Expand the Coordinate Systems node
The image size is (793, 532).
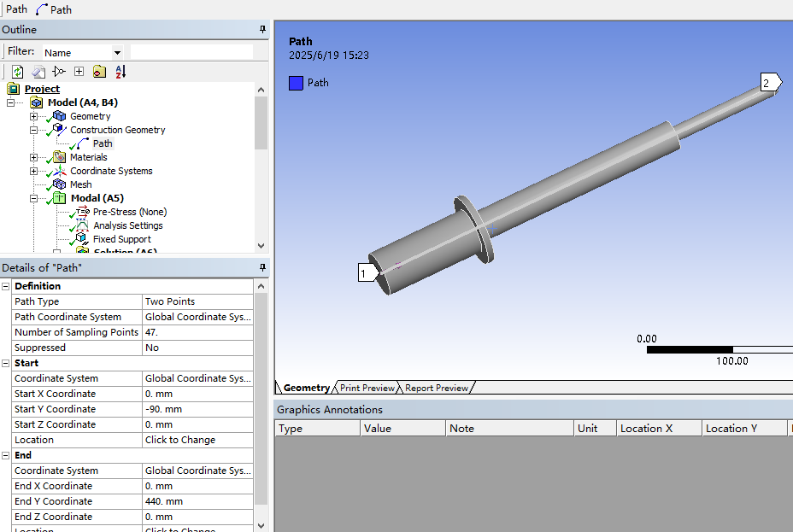(33, 171)
